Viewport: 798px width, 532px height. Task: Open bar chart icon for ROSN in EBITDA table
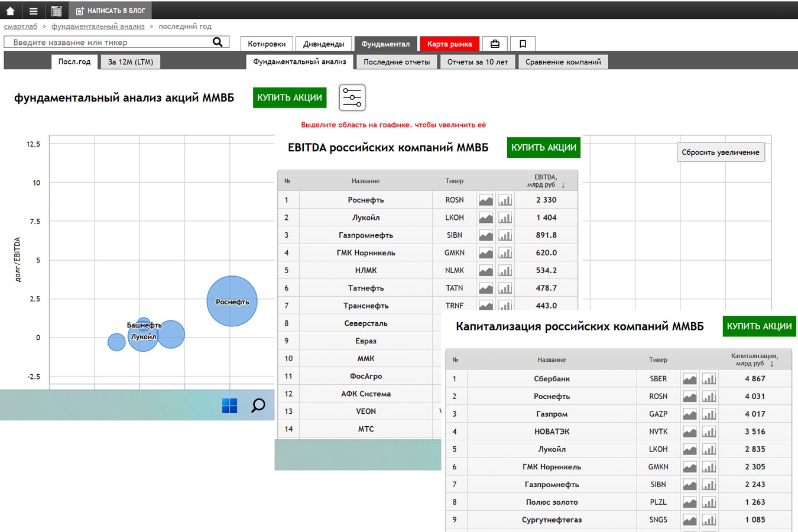pyautogui.click(x=505, y=200)
